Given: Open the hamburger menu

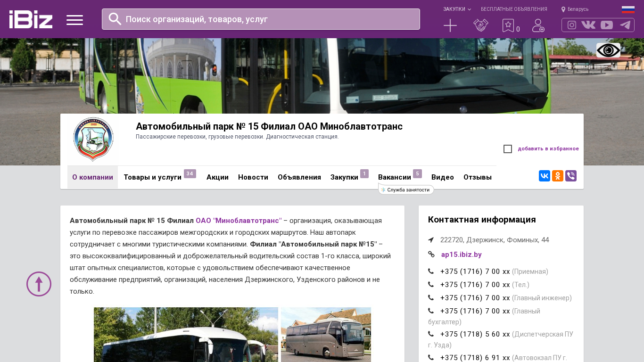Looking at the screenshot, I should pyautogui.click(x=74, y=20).
